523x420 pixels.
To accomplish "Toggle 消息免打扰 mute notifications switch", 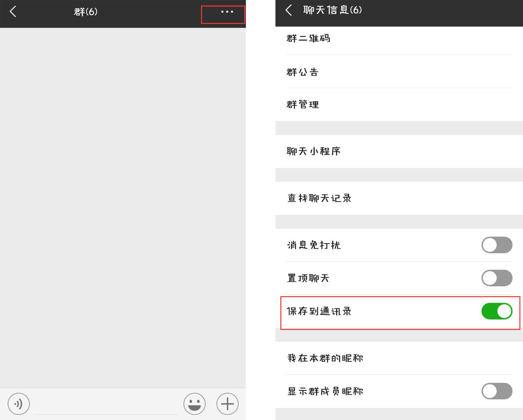I will click(x=497, y=245).
